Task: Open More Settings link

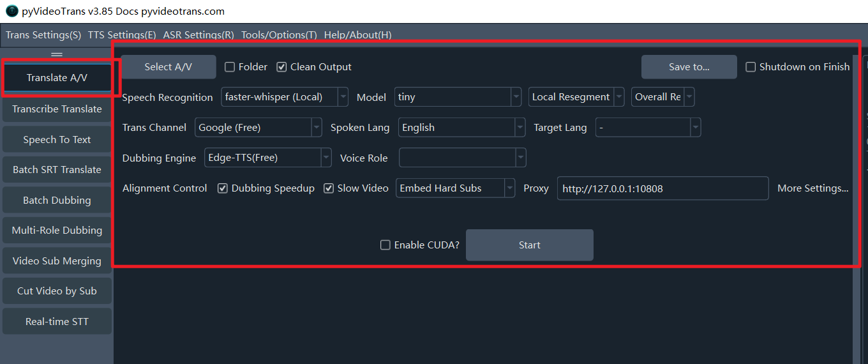Action: 812,188
